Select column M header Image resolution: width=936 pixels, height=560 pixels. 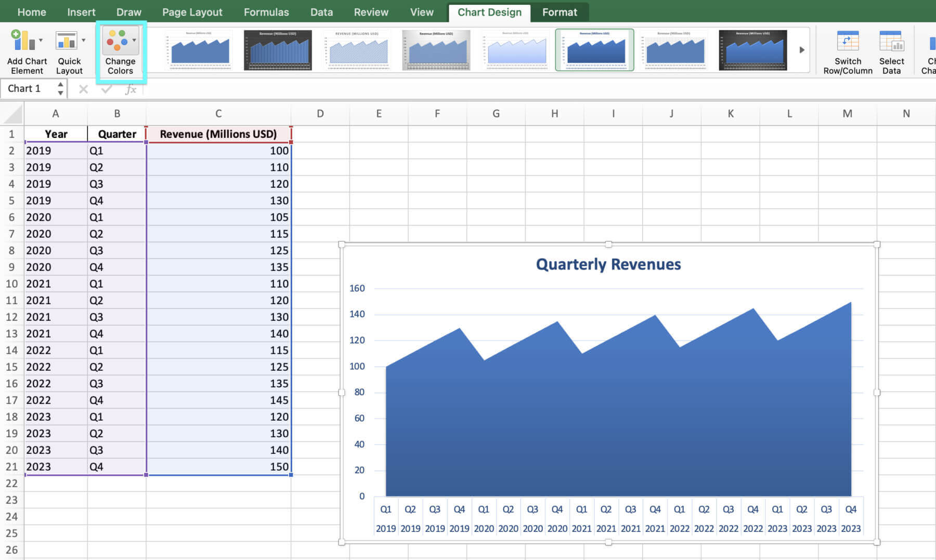(x=848, y=113)
